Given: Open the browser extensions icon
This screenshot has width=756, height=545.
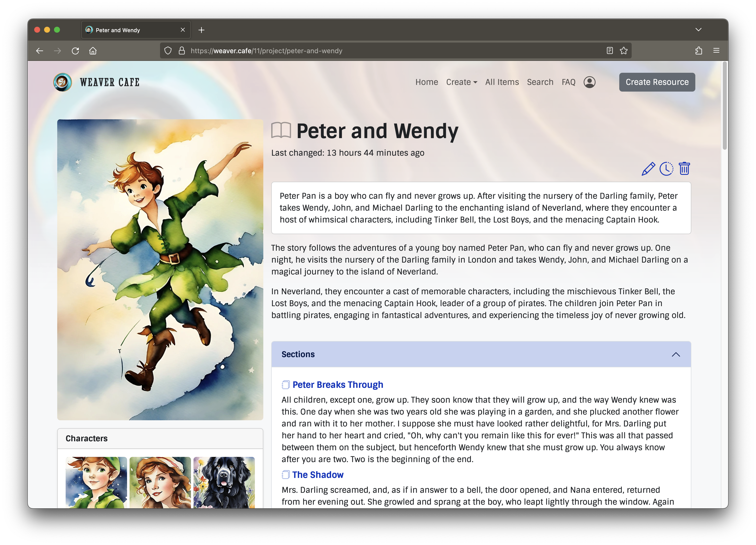Looking at the screenshot, I should [699, 51].
